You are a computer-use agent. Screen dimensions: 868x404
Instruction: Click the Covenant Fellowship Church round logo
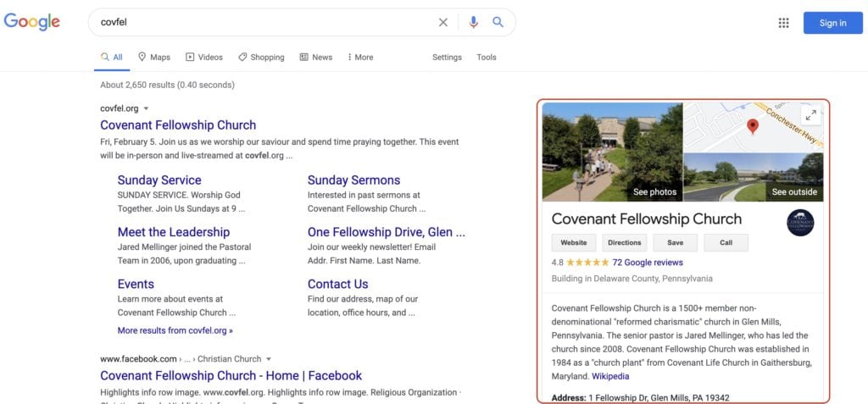click(x=800, y=223)
